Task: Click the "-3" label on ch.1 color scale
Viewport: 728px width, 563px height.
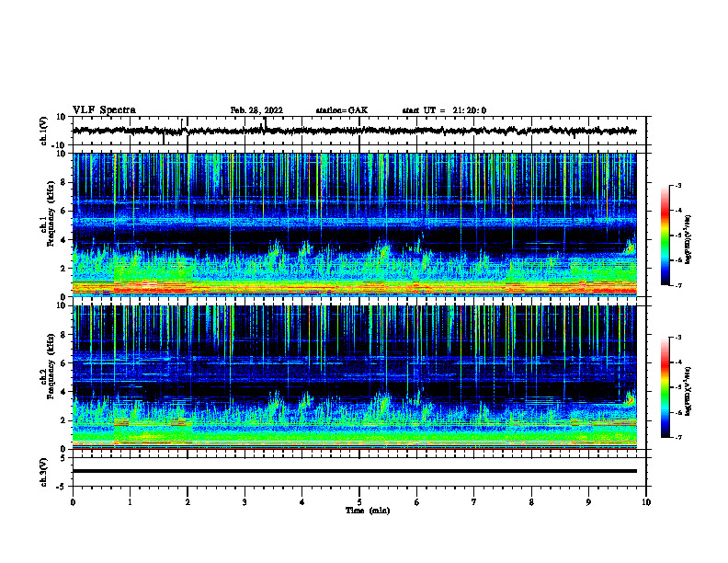Action: click(x=678, y=185)
